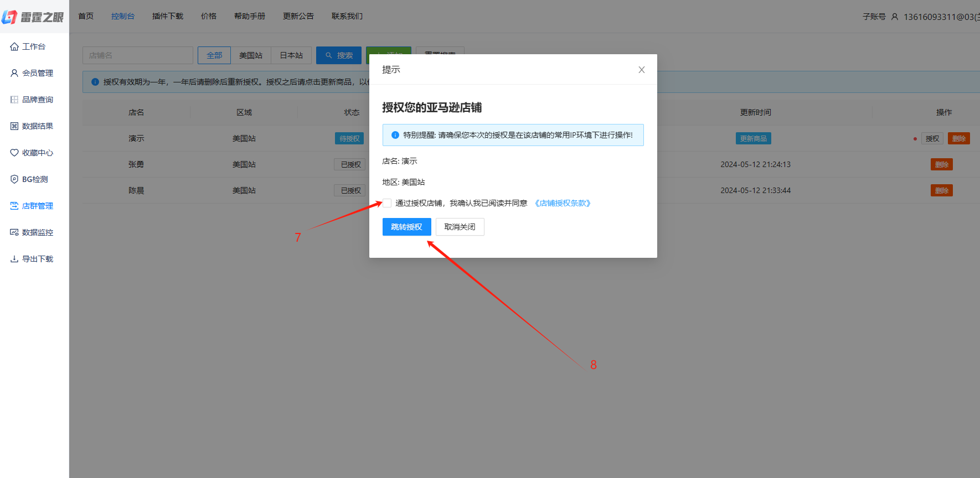Screen dimensions: 980x478
Task: Select the BG检测 shield icon
Action: coord(14,179)
